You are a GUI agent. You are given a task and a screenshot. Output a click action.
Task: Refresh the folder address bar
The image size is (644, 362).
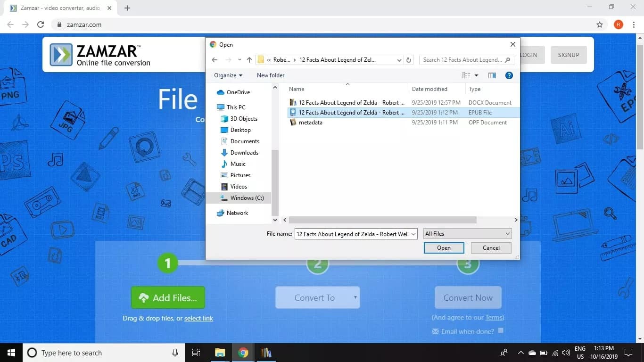click(x=409, y=60)
